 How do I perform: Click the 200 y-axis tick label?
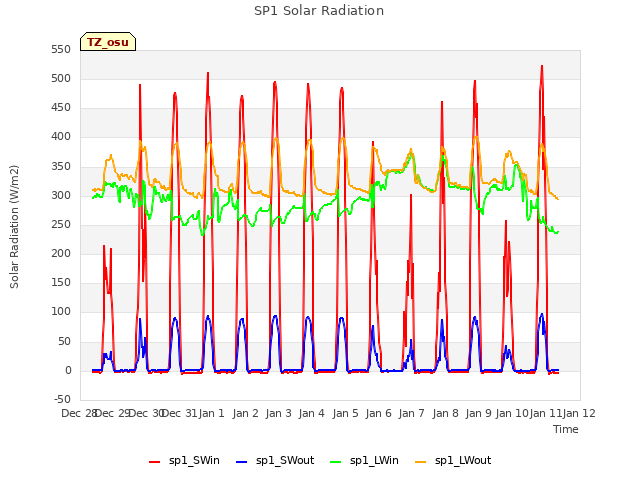pyautogui.click(x=61, y=253)
